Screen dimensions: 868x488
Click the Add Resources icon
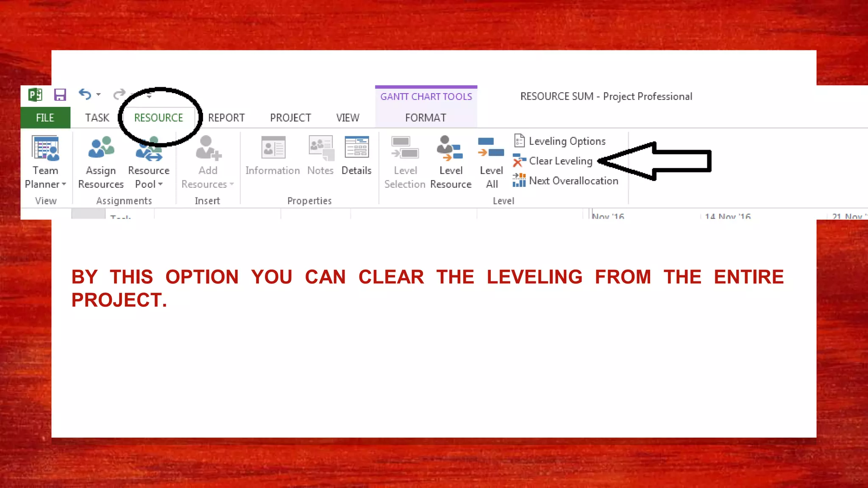(208, 148)
